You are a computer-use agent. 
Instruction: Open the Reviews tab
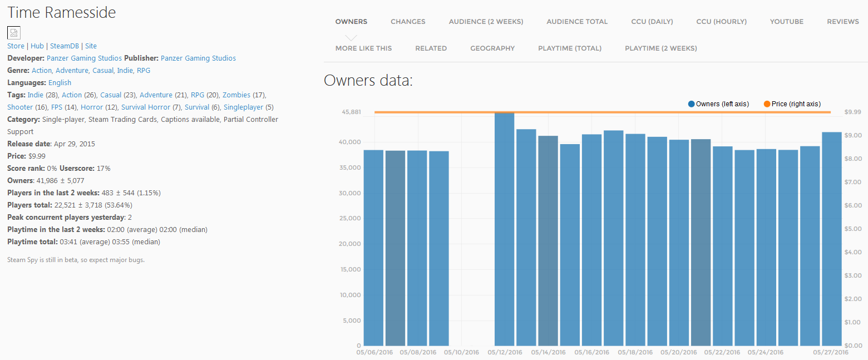843,22
